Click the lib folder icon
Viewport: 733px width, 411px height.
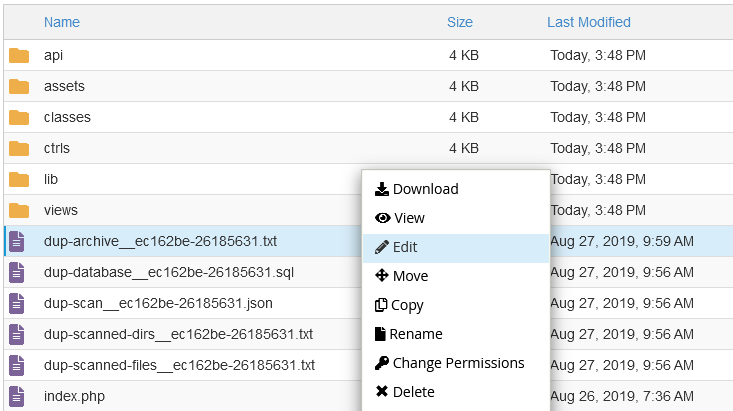tap(19, 180)
